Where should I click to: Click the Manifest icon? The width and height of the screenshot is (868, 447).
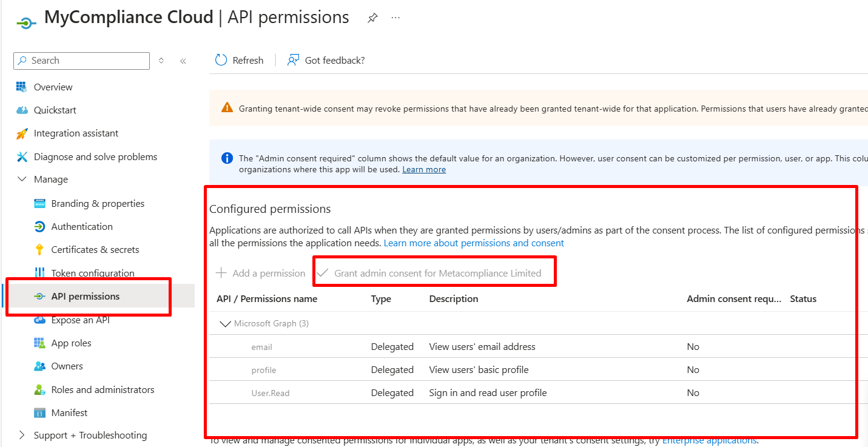point(39,412)
